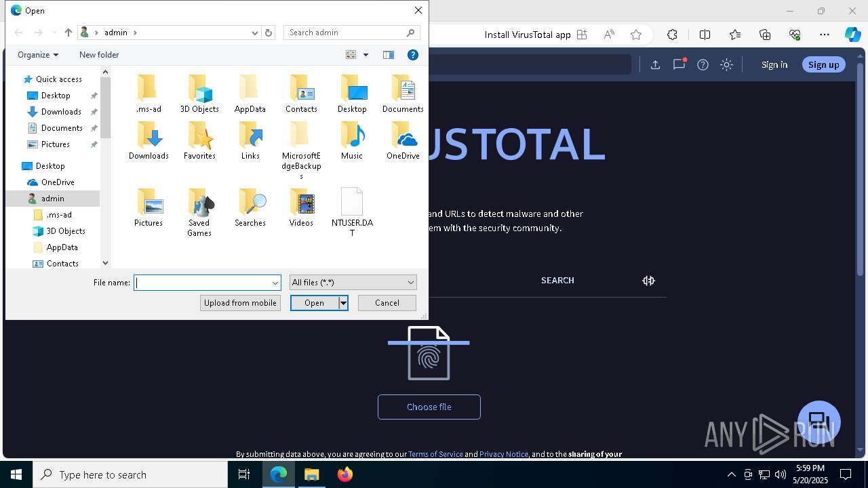Go up one folder level arrow

pyautogui.click(x=68, y=33)
